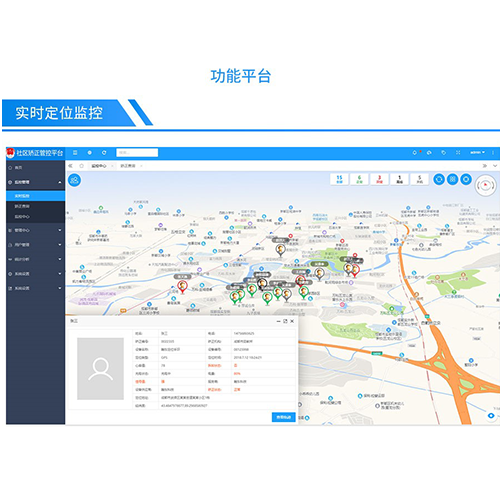500x500 pixels.
Task: Expand the third sidebar menu group
Action: 35,230
